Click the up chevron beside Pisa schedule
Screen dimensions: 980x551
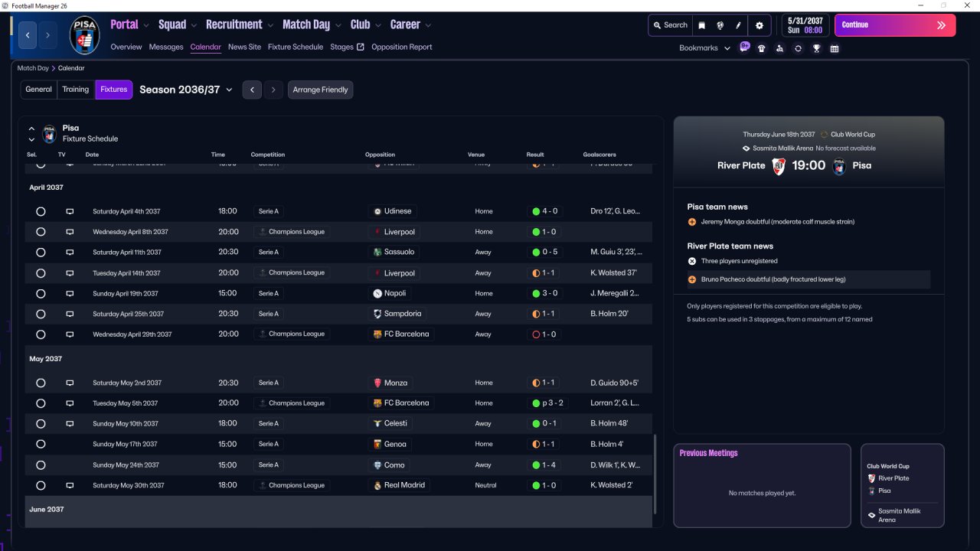point(31,129)
